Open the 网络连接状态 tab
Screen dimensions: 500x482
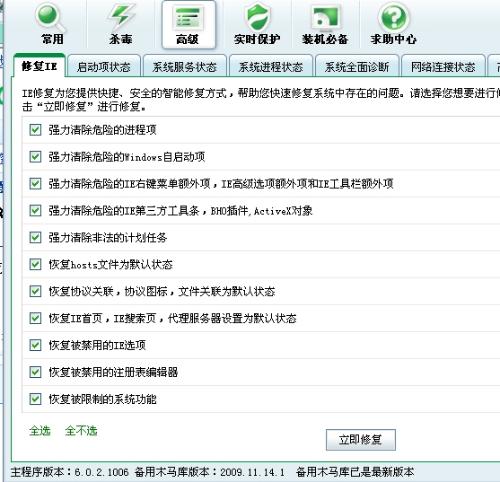click(443, 67)
